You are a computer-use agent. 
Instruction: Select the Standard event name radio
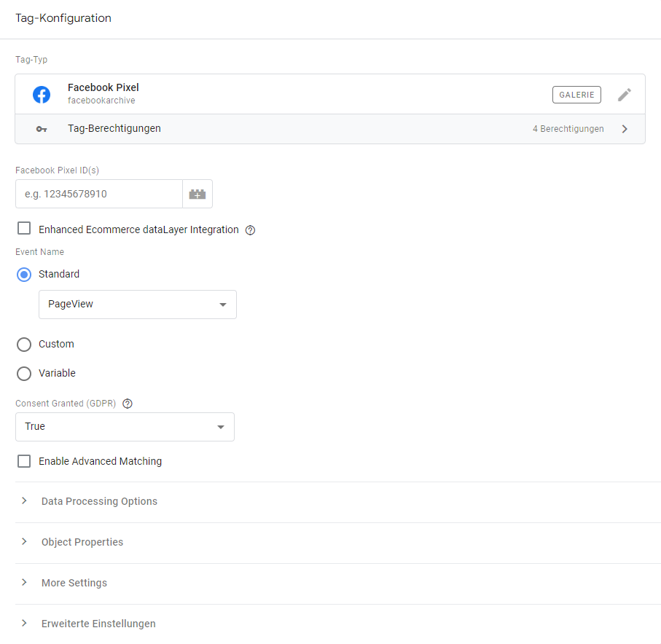coord(24,275)
